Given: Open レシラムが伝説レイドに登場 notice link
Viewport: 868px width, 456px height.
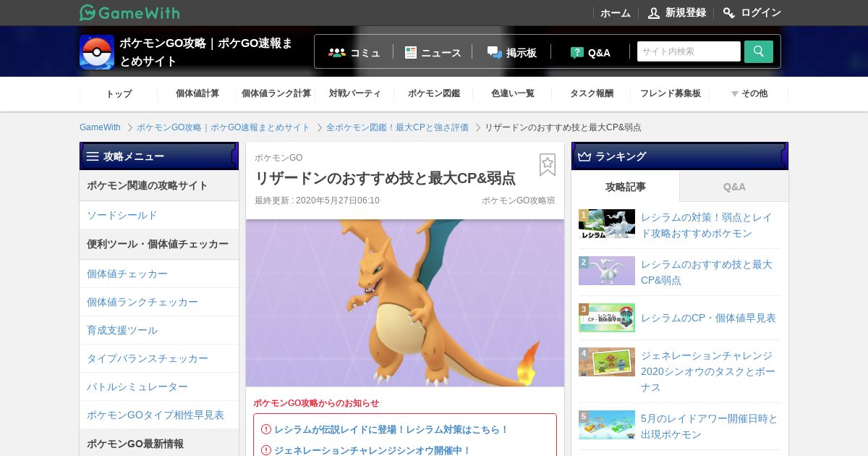Looking at the screenshot, I should [391, 429].
